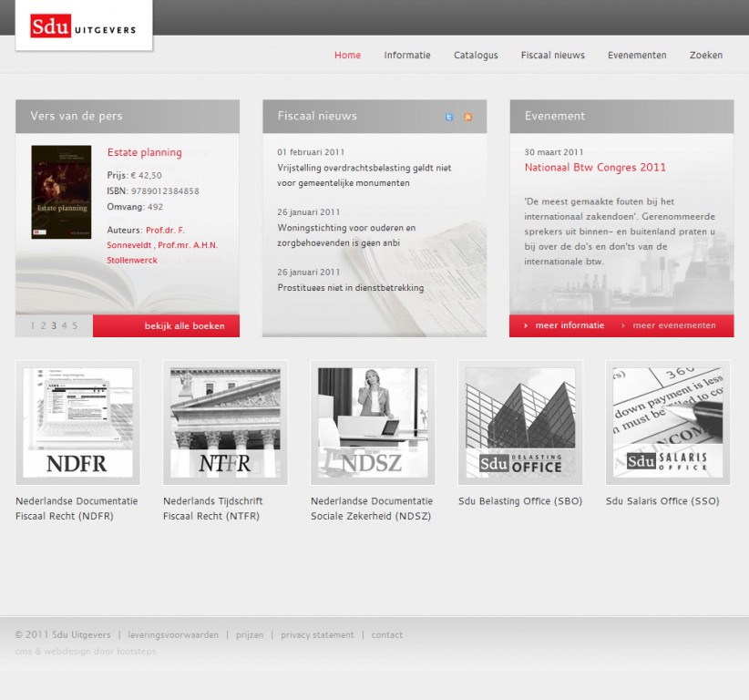The width and height of the screenshot is (749, 700).
Task: Click the 30 maart 2011 date
Action: pyautogui.click(x=554, y=152)
